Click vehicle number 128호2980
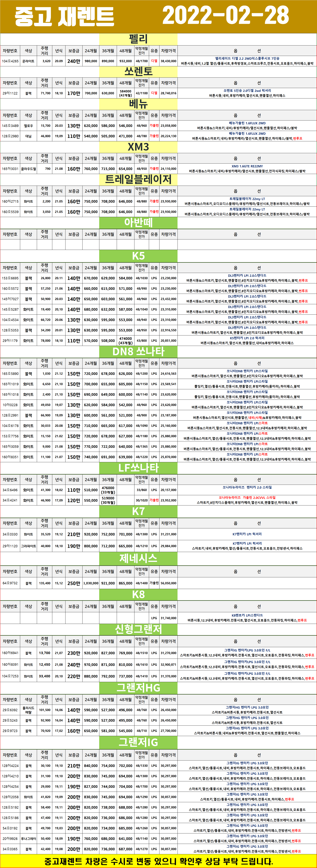 coord(10,136)
